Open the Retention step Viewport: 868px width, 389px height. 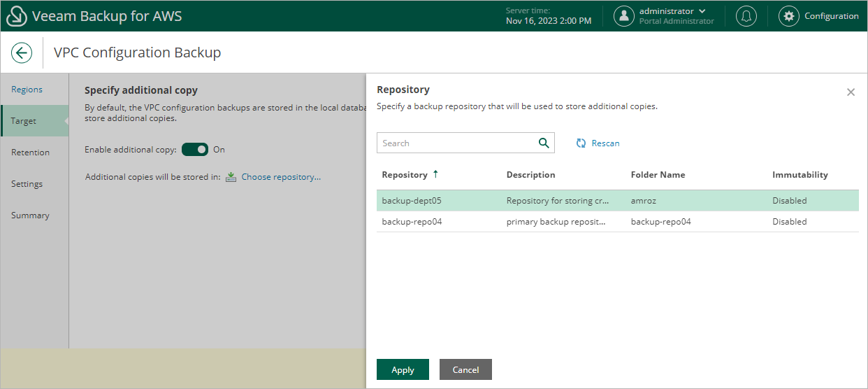(x=30, y=153)
